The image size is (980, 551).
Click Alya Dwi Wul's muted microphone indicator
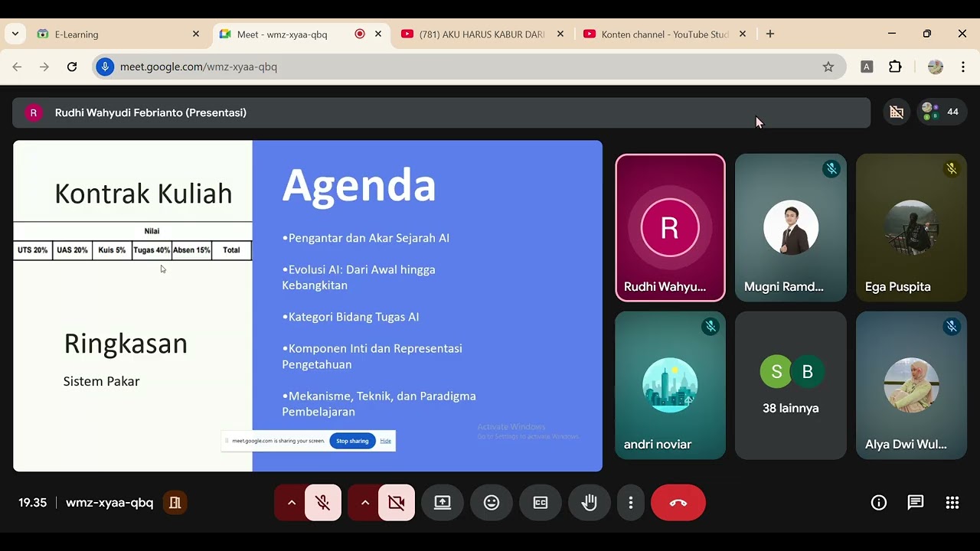(x=952, y=327)
